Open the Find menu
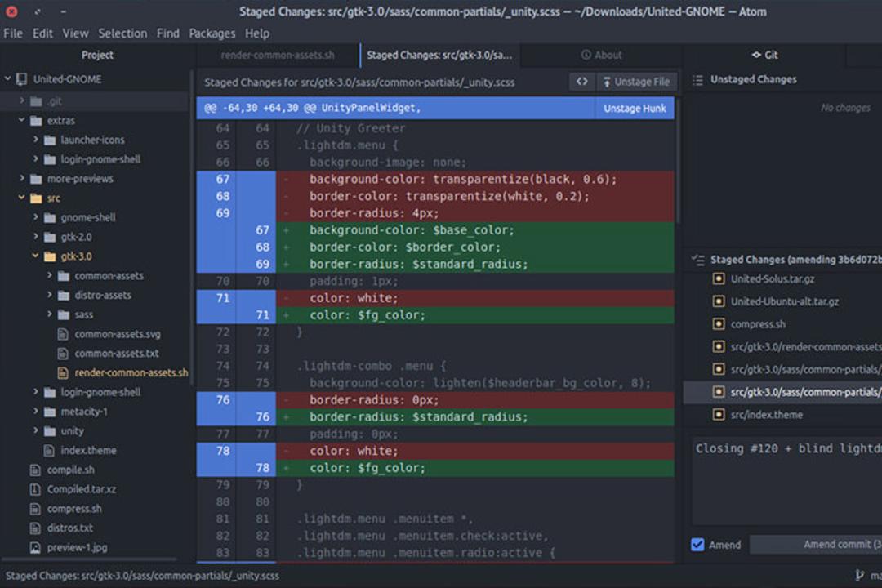The height and width of the screenshot is (588, 882). 167,33
